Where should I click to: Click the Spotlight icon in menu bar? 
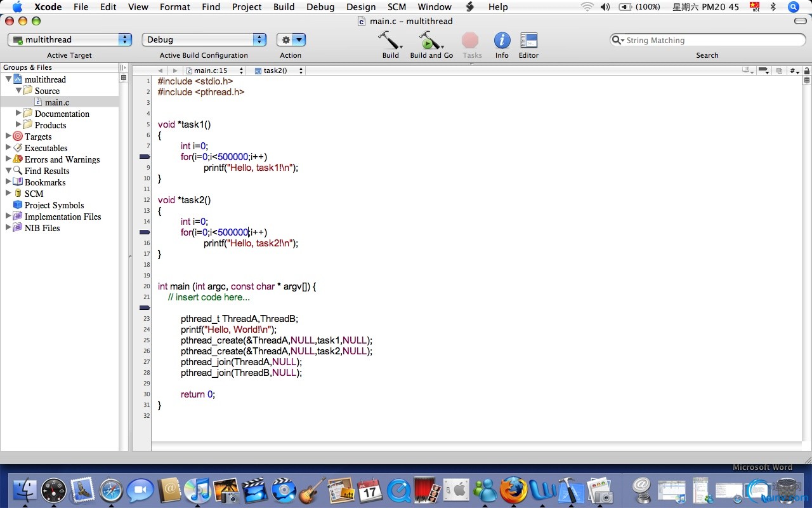(794, 7)
